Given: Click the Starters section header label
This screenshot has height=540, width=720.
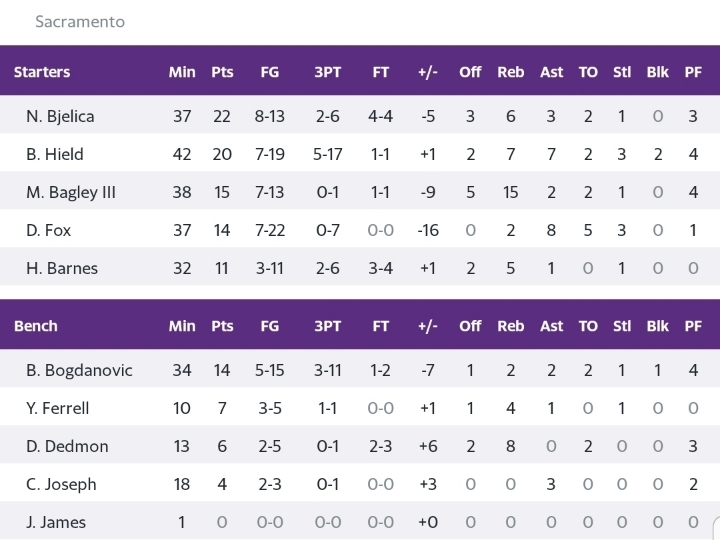Looking at the screenshot, I should tap(42, 72).
